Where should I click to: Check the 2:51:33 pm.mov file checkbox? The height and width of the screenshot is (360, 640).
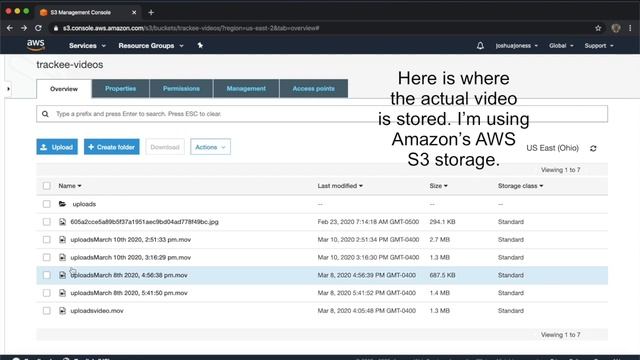point(47,240)
